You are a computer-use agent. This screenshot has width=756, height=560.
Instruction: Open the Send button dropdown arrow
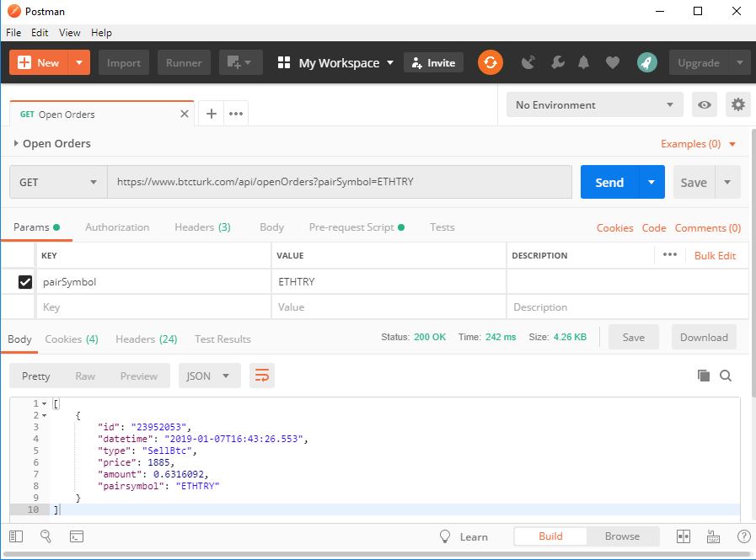[x=651, y=182]
